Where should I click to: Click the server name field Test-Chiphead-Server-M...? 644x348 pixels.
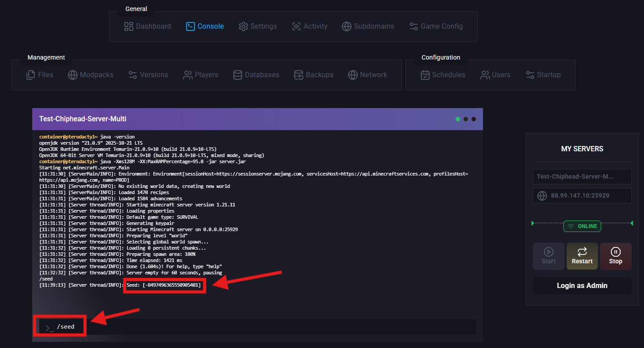582,176
